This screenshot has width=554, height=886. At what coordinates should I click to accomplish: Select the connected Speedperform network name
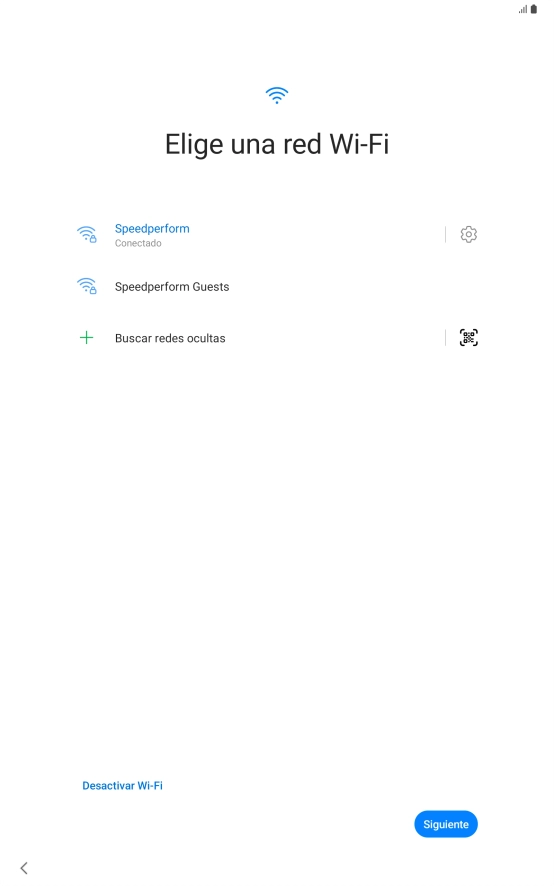pyautogui.click(x=152, y=229)
